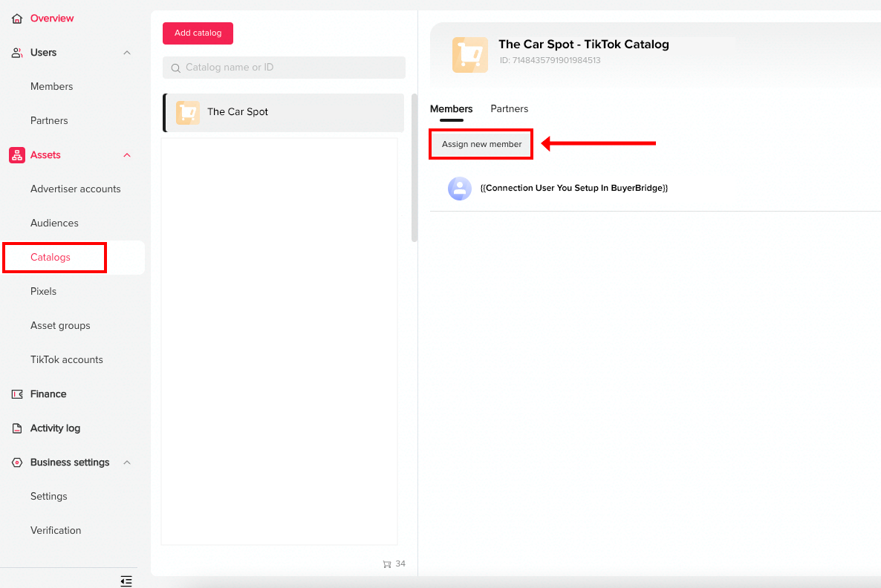The height and width of the screenshot is (588, 881).
Task: Open Members under Users
Action: [x=52, y=86]
